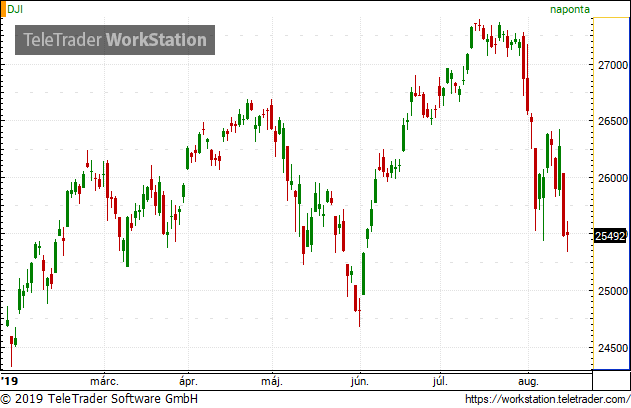631x408 pixels.
Task: Click the 'naponta' interval label
Action: [570, 9]
